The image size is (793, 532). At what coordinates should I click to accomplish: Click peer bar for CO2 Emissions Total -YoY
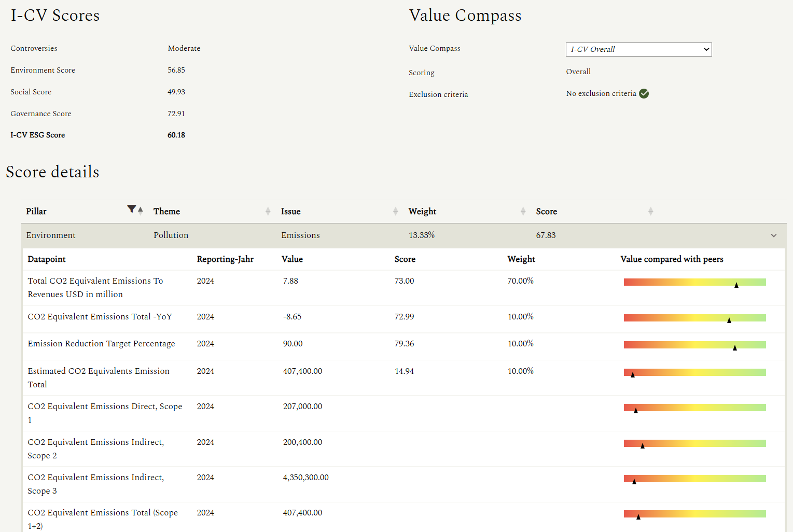pos(694,318)
